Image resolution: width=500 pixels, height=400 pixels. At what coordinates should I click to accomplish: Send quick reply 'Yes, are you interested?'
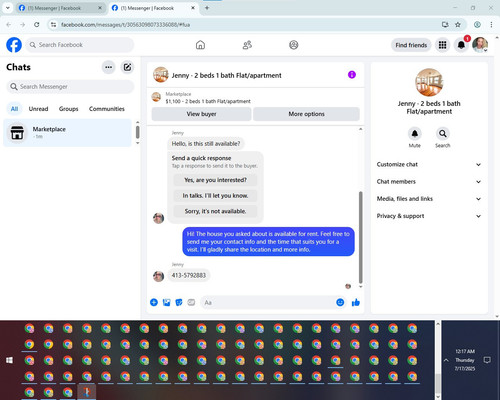[215, 180]
